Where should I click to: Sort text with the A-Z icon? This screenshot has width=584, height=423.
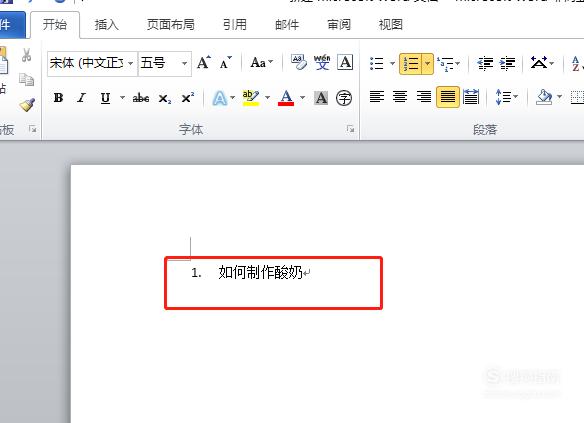pos(577,64)
